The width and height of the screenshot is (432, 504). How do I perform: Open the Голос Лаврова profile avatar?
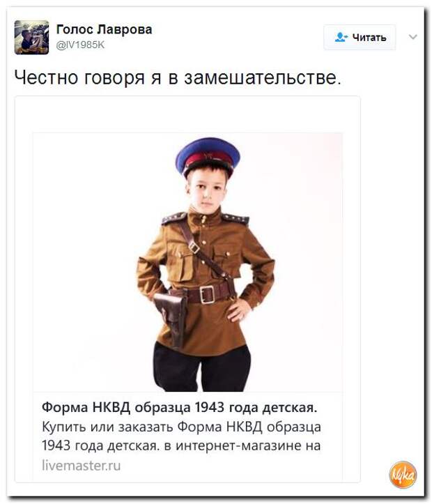click(31, 37)
